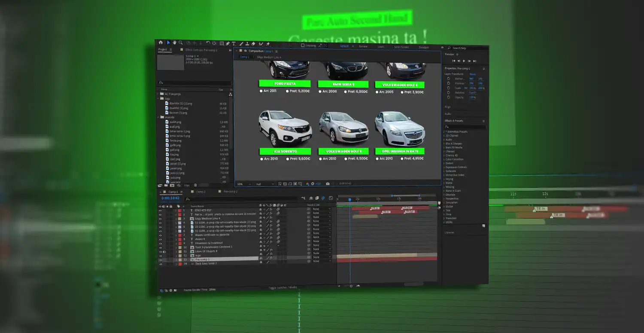Image resolution: width=644 pixels, height=333 pixels.
Task: Click the Properties panel menu icon
Action: tap(483, 69)
